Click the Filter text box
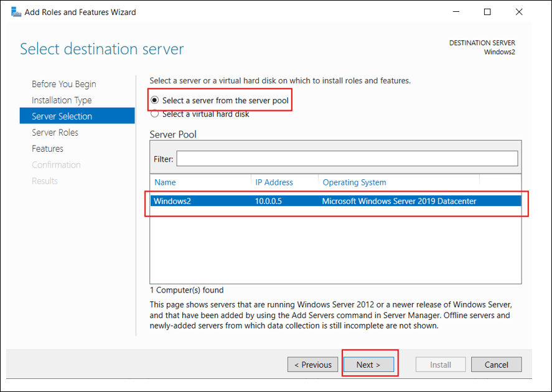Viewport: 552px width, 392px height. point(347,158)
